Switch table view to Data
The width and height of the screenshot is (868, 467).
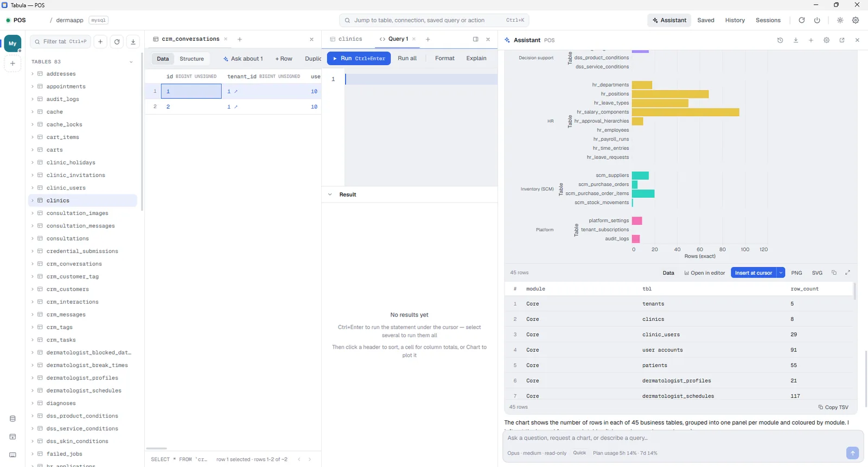coord(163,59)
